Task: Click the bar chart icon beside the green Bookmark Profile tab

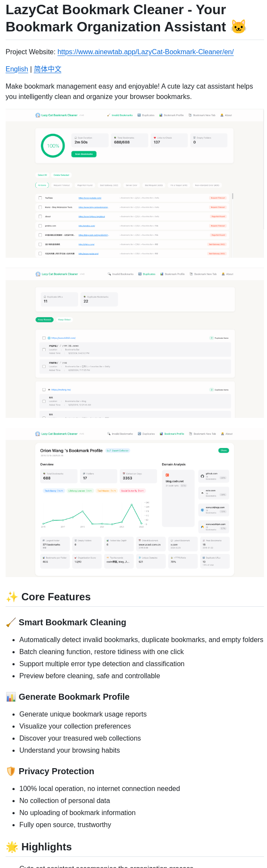Action: click(x=161, y=434)
